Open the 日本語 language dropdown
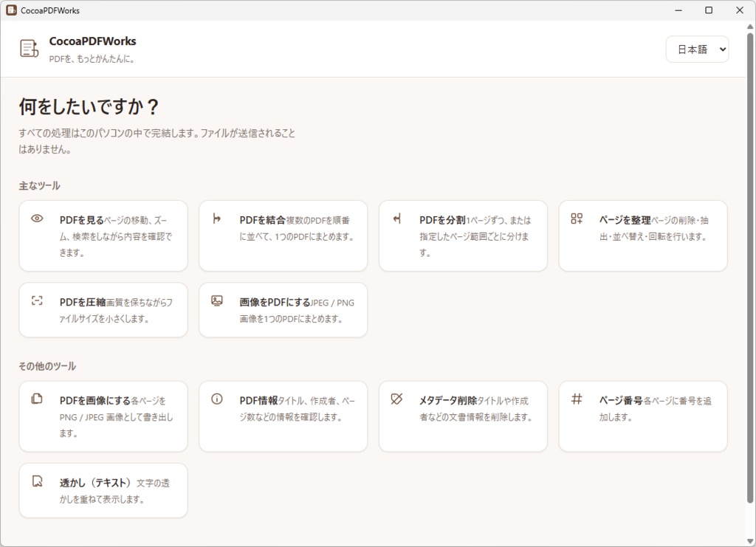756x547 pixels. [x=697, y=49]
